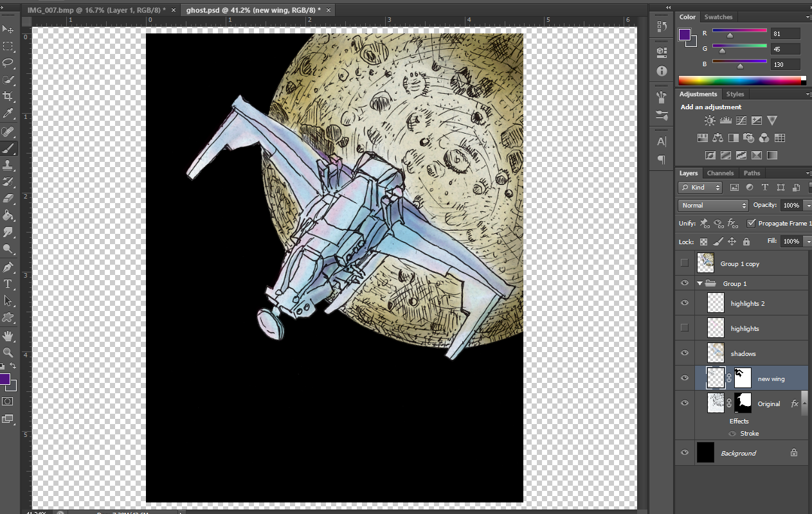Select the Pen tool
Screen dimensions: 812x514
coord(8,267)
